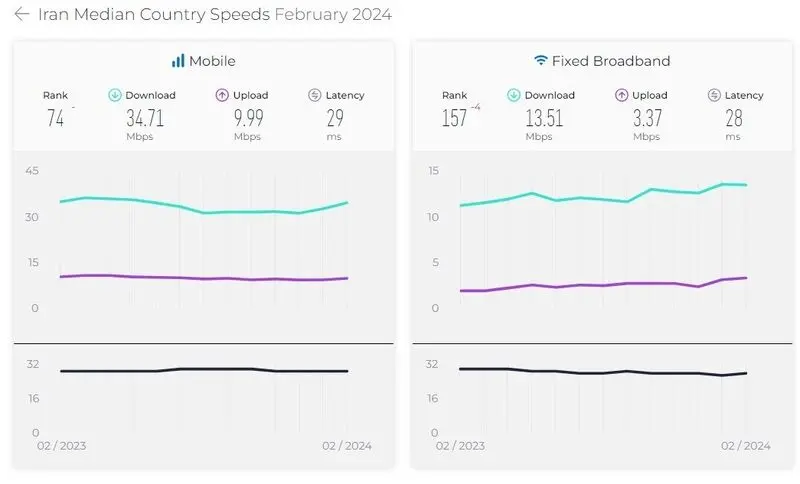This screenshot has width=800, height=484.
Task: Click the Mobile download value 34.71
Action: click(x=145, y=118)
